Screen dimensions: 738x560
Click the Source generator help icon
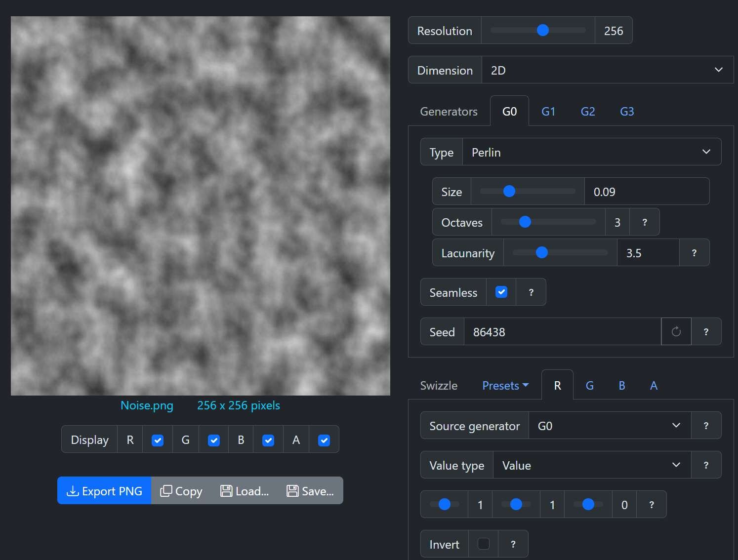point(706,425)
